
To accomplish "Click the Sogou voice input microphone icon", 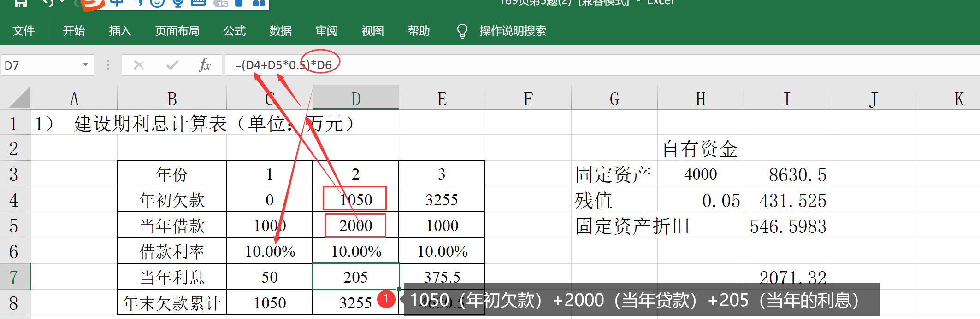I will pyautogui.click(x=177, y=3).
